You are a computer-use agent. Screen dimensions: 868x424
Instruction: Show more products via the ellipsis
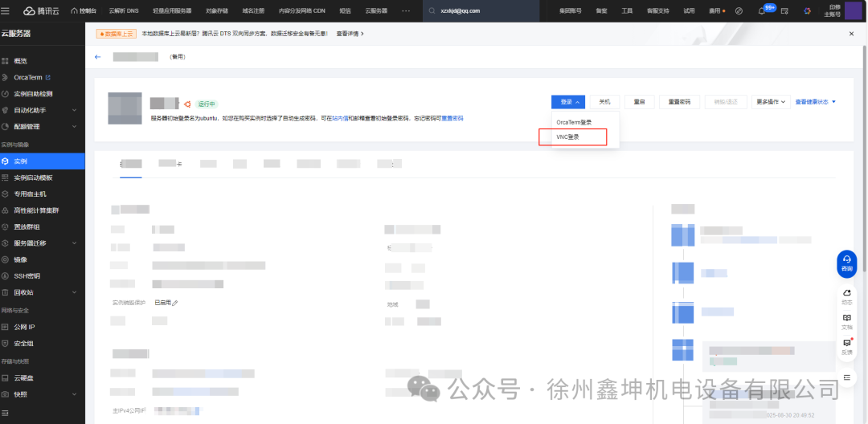[x=406, y=10]
